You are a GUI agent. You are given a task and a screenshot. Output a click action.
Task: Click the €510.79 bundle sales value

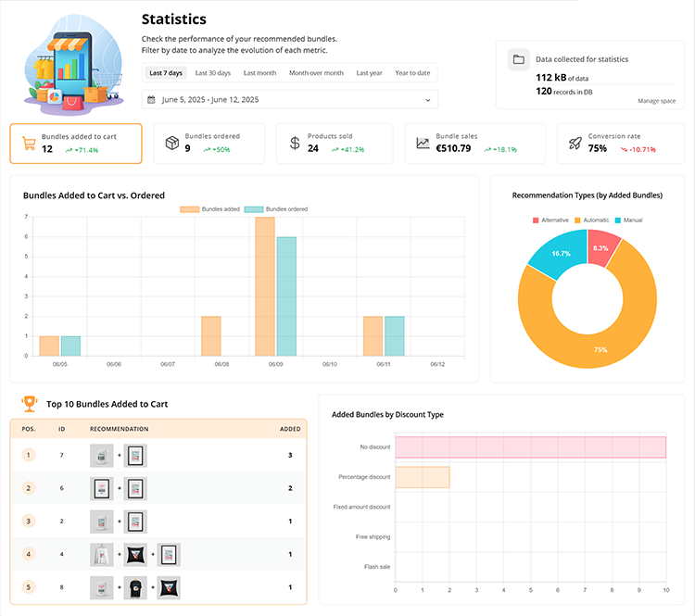(x=453, y=148)
